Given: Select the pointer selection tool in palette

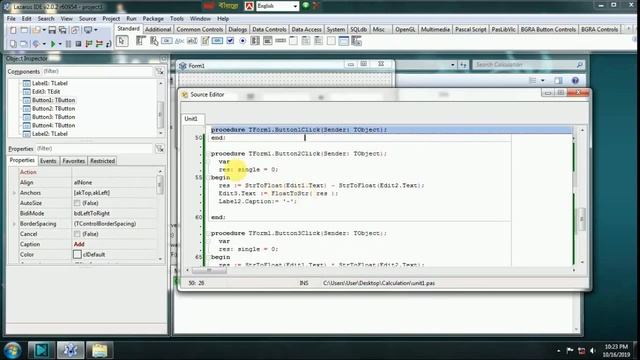Looking at the screenshot, I should tap(122, 41).
